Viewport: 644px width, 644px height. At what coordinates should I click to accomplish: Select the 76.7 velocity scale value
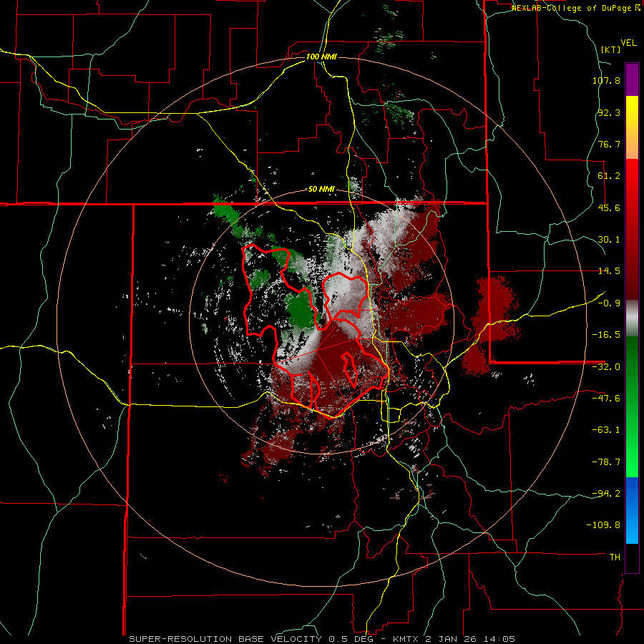point(609,144)
